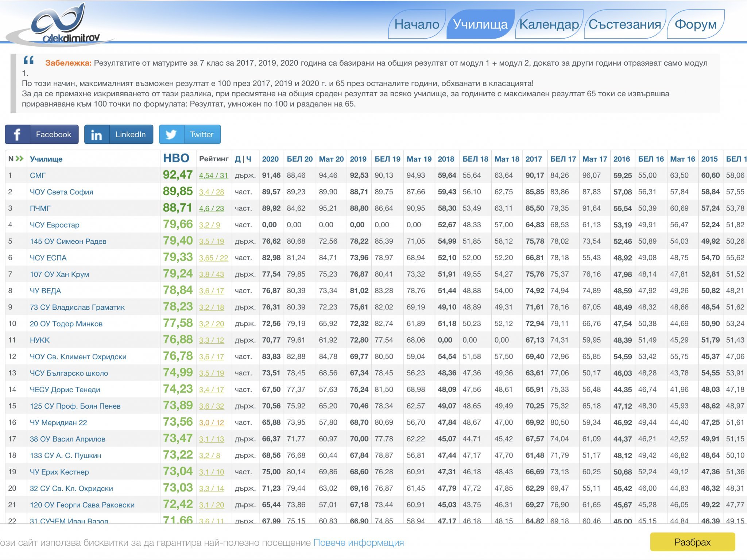Click the green double-arrow icon next to N
Image resolution: width=747 pixels, height=560 pixels.
(x=20, y=159)
